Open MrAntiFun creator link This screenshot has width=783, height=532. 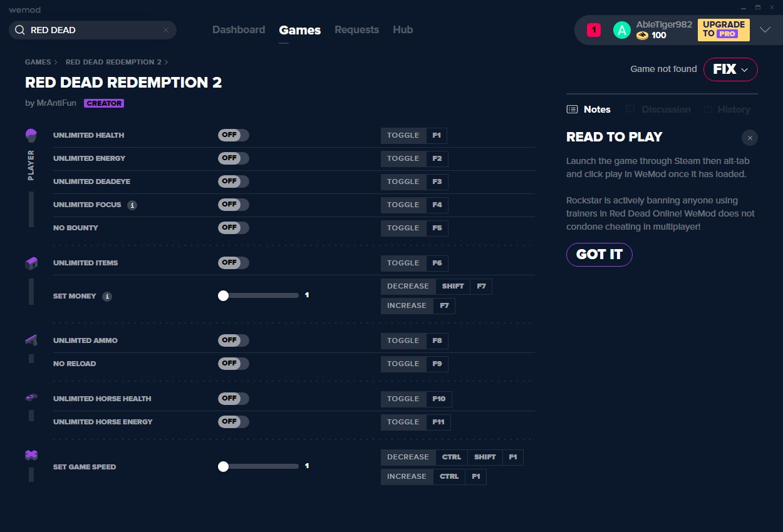(x=56, y=103)
